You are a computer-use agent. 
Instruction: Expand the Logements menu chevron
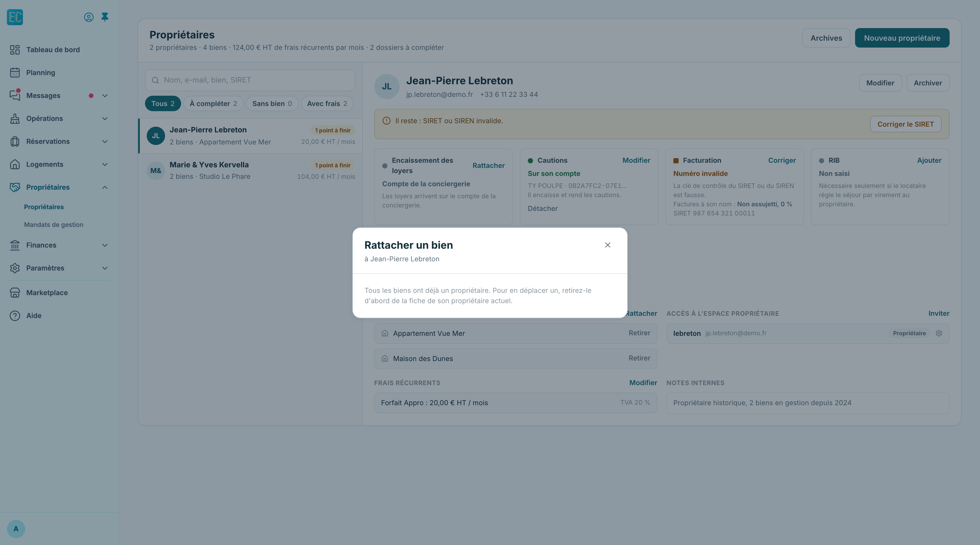[x=105, y=164]
